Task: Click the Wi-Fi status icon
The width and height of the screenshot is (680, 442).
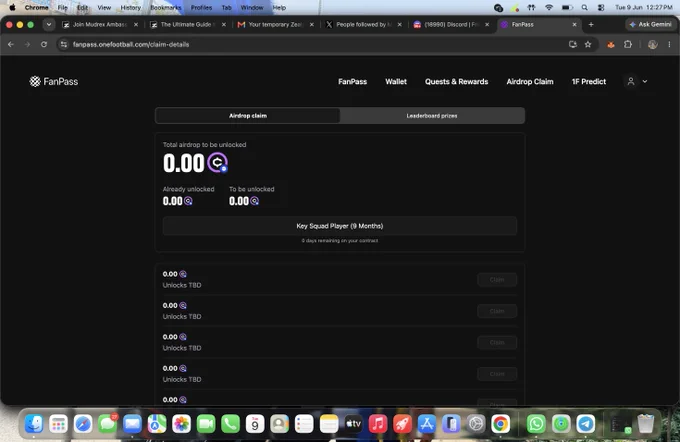Action: click(x=549, y=7)
